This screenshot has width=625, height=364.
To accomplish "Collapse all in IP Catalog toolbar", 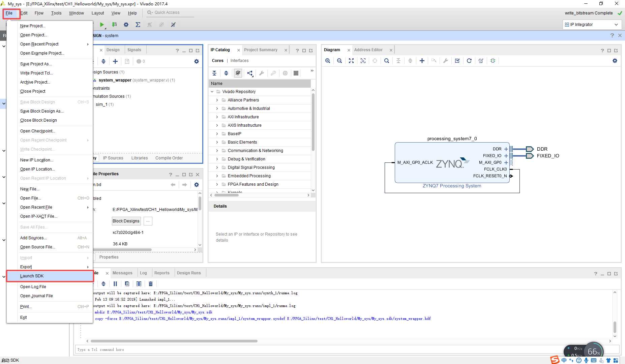I will pos(214,73).
